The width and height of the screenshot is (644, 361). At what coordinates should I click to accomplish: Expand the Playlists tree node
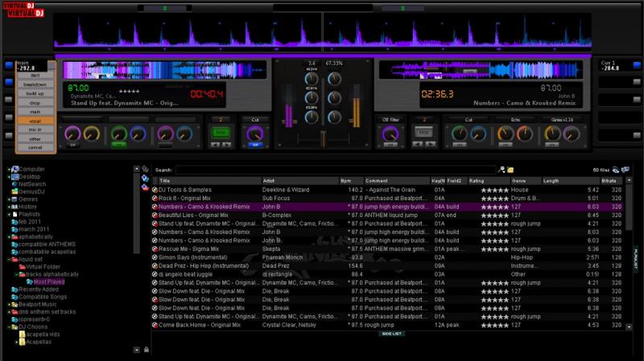coord(9,214)
